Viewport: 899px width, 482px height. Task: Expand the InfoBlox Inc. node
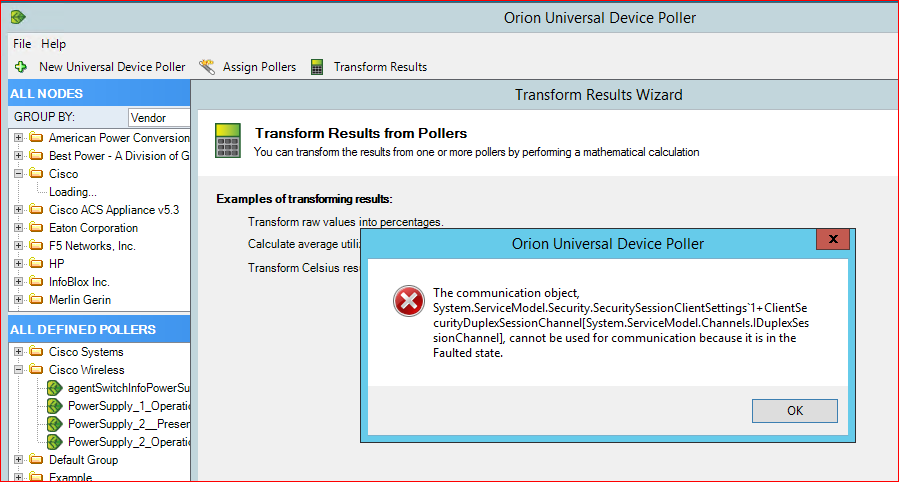18,282
